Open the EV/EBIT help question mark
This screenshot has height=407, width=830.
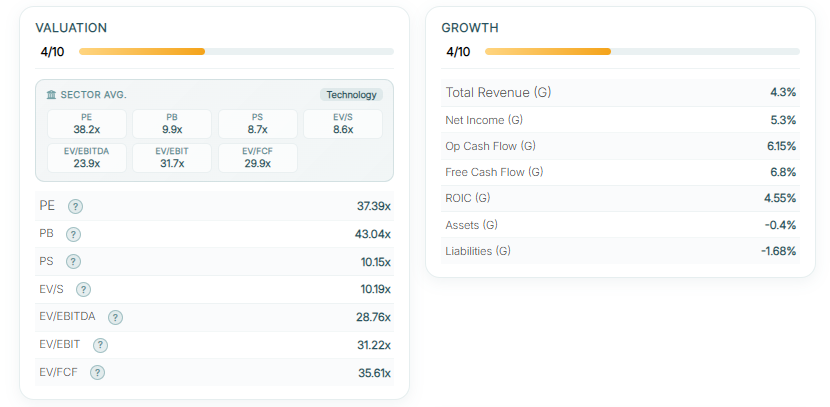pyautogui.click(x=101, y=345)
